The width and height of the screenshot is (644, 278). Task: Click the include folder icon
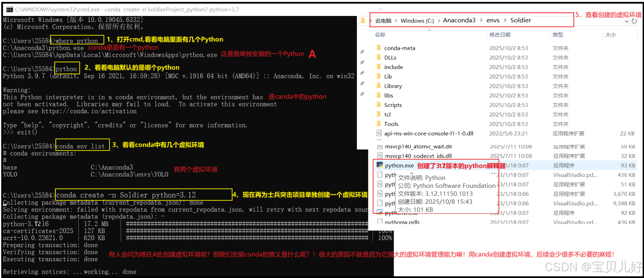point(379,67)
